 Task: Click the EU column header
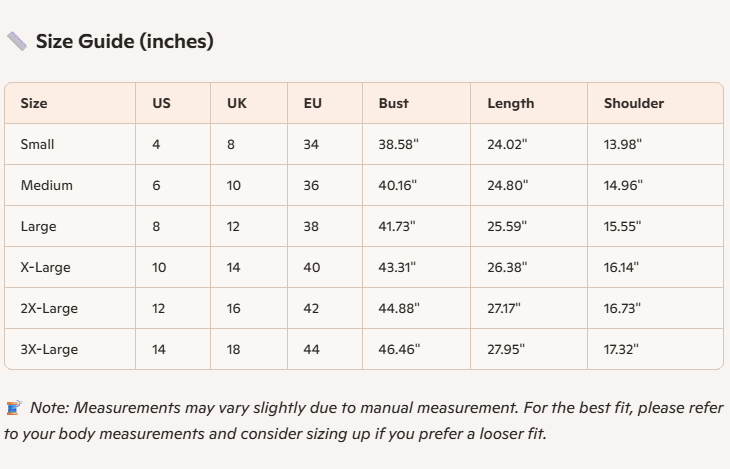[312, 103]
